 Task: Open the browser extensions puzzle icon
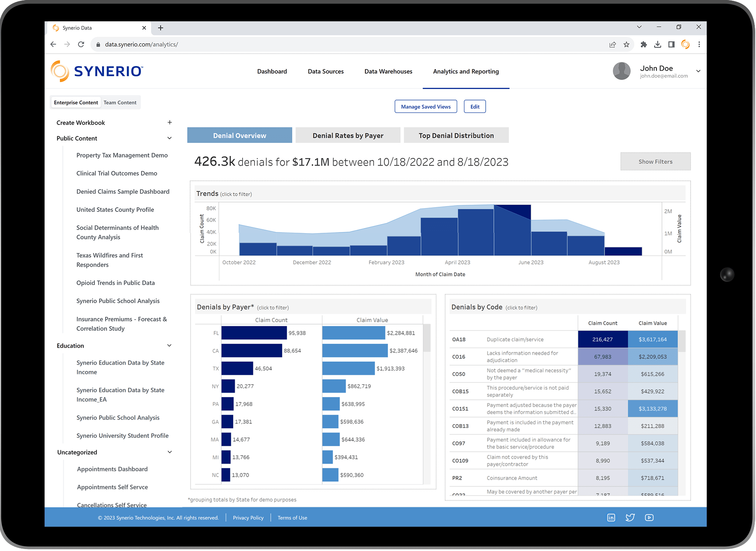[x=644, y=45]
